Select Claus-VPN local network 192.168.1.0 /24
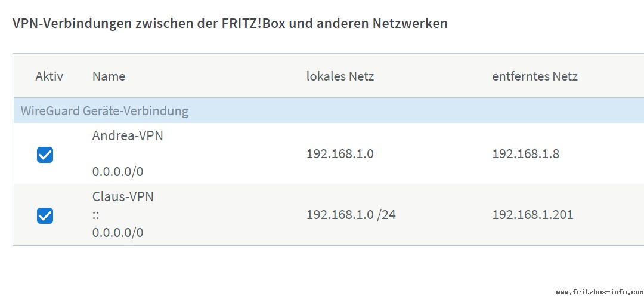644x296 pixels. tap(351, 215)
